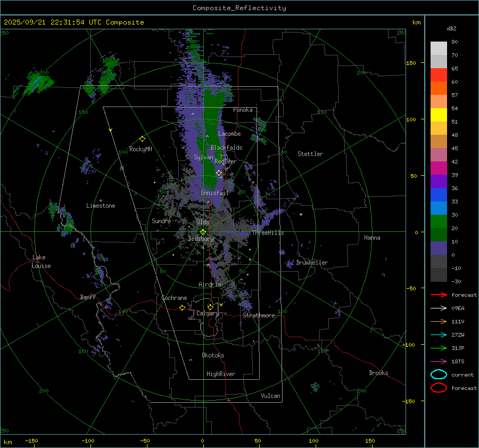Click the green 31JP arrow icon
Viewport: 479px width, 448px height.
438,348
